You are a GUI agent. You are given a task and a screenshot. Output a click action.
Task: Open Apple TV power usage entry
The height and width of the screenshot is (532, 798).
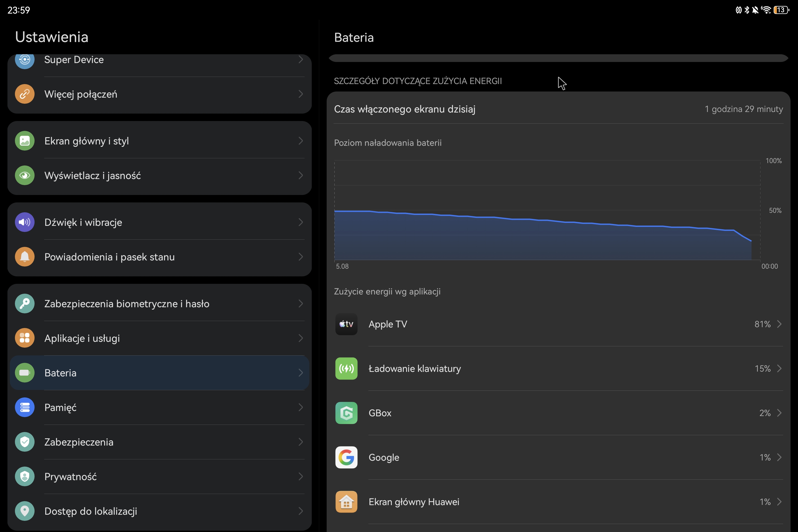[558, 324]
